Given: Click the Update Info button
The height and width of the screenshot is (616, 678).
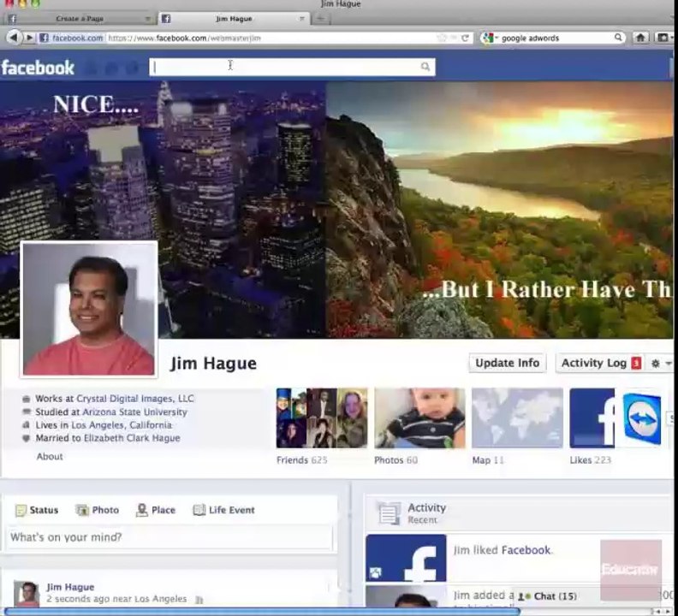Looking at the screenshot, I should pos(507,363).
